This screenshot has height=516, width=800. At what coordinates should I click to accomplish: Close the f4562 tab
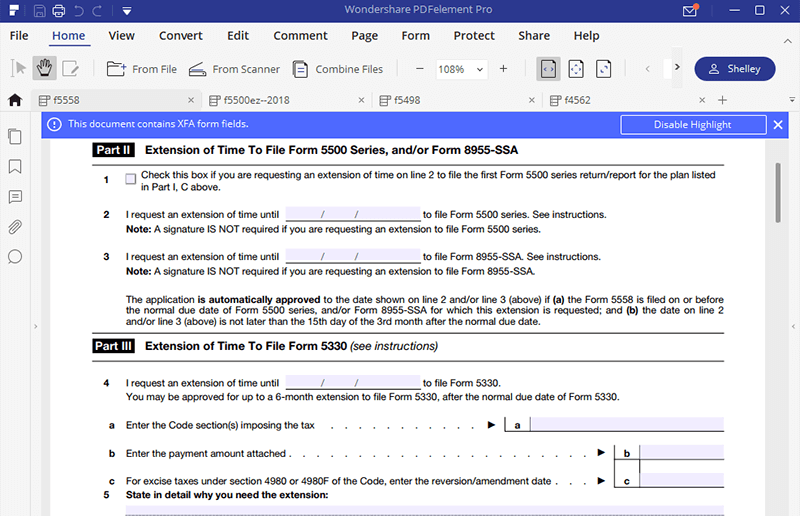702,100
